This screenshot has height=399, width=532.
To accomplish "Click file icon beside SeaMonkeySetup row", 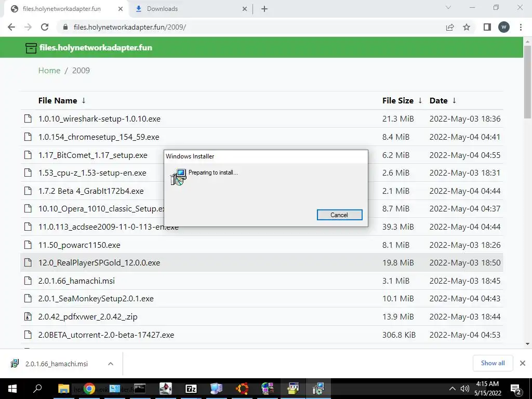I will click(28, 298).
